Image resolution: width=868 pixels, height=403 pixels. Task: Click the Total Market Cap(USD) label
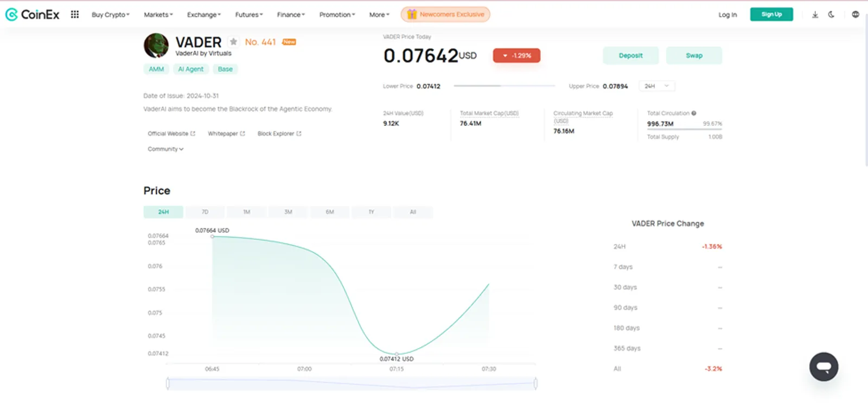click(489, 113)
